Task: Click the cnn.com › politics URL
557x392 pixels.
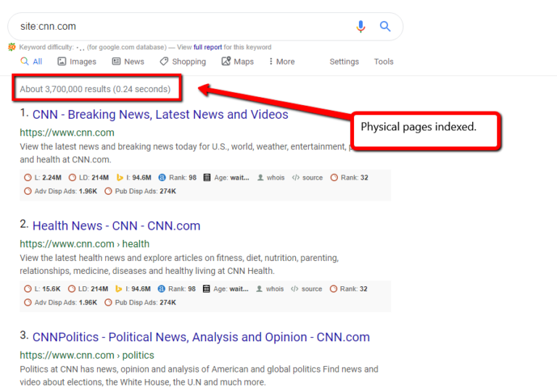Action: 87,355
